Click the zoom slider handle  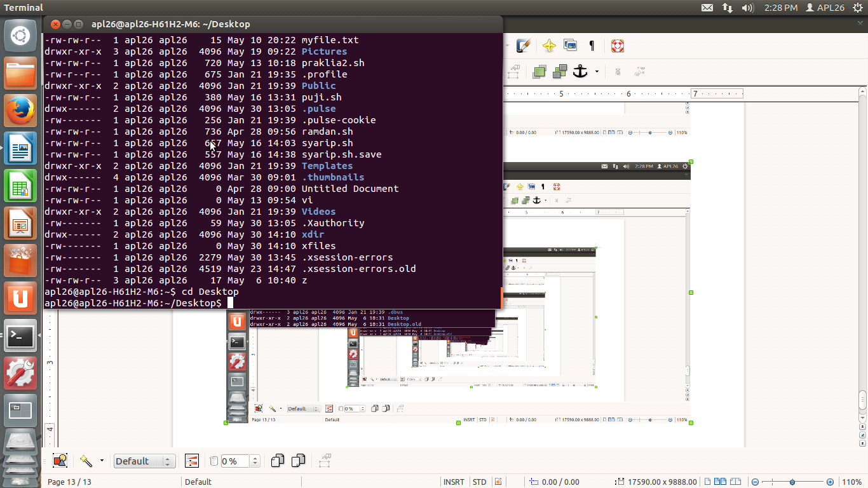click(792, 482)
